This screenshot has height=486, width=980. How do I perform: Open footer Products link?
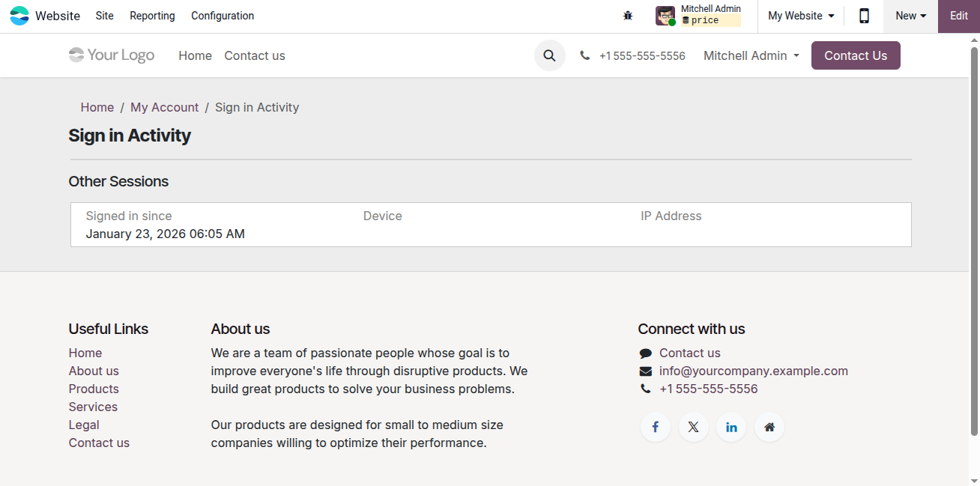pos(94,389)
